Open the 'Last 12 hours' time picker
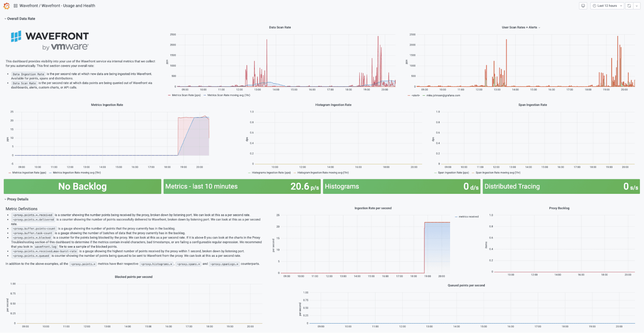The height and width of the screenshot is (333, 644). click(x=607, y=6)
